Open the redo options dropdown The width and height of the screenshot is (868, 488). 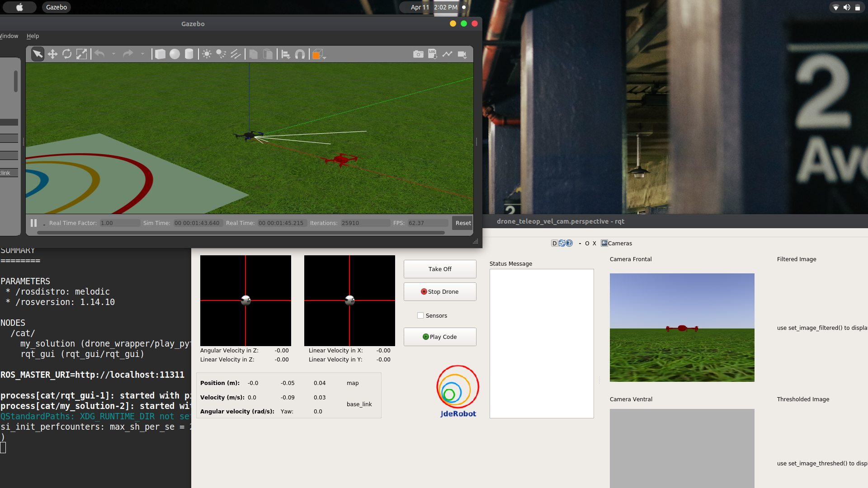(143, 54)
